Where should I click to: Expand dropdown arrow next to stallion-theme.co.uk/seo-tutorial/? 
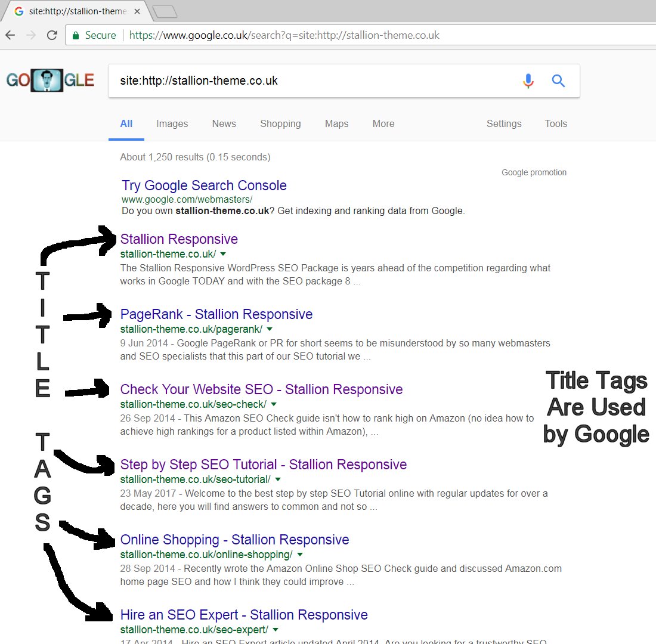point(277,479)
